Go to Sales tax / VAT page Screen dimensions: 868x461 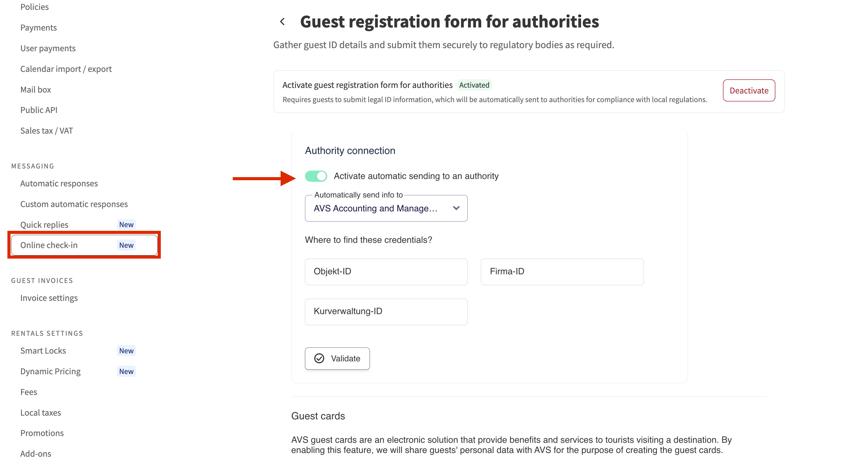47,131
